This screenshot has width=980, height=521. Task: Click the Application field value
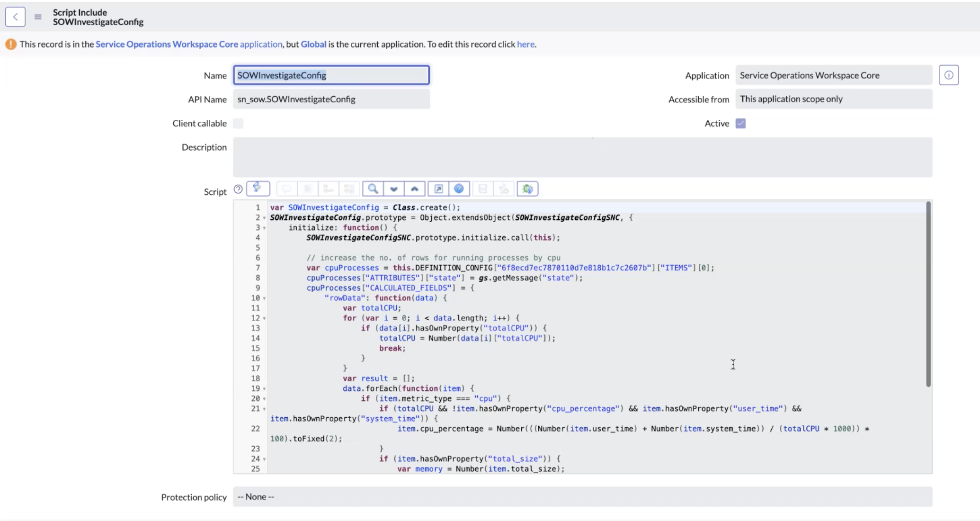[x=834, y=75]
